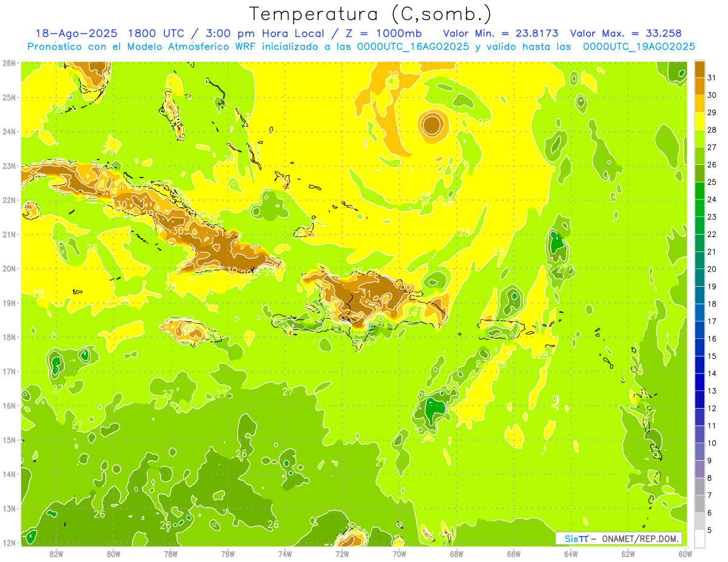728x562 pixels.
Task: Pick the teal legend swatch between 19 and 20
Action: coord(699,278)
